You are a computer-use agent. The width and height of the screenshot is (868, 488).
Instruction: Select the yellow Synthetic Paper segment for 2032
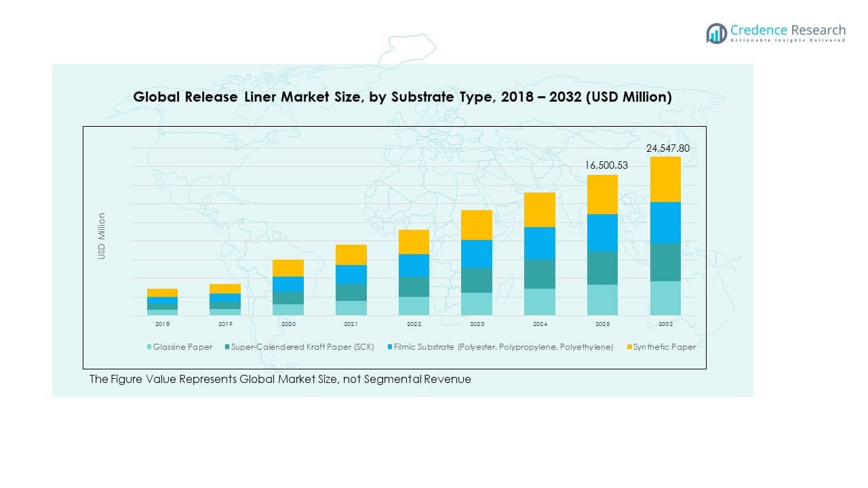[665, 180]
